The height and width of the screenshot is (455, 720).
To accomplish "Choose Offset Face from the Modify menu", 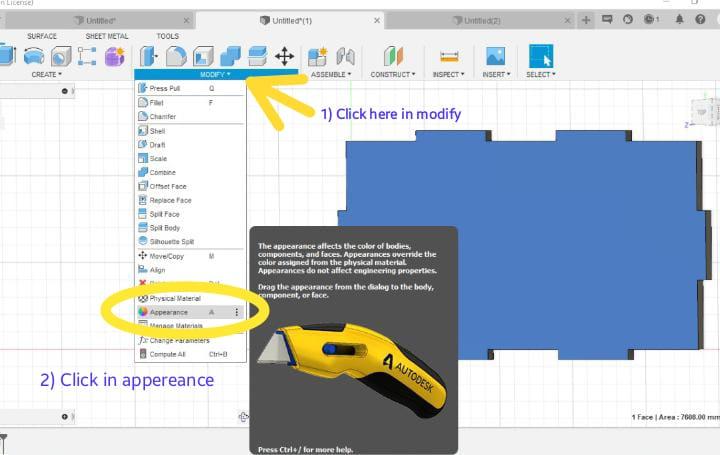I will coord(190,186).
